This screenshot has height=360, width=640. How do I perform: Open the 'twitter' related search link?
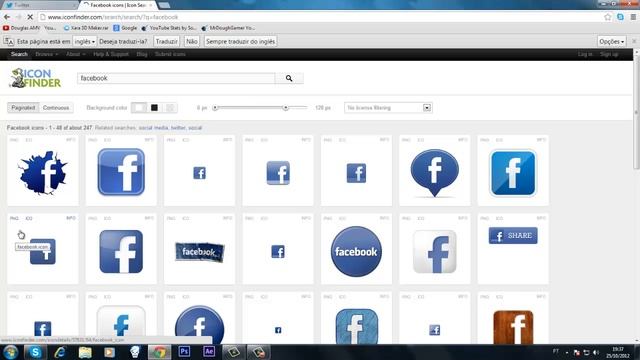click(x=178, y=128)
